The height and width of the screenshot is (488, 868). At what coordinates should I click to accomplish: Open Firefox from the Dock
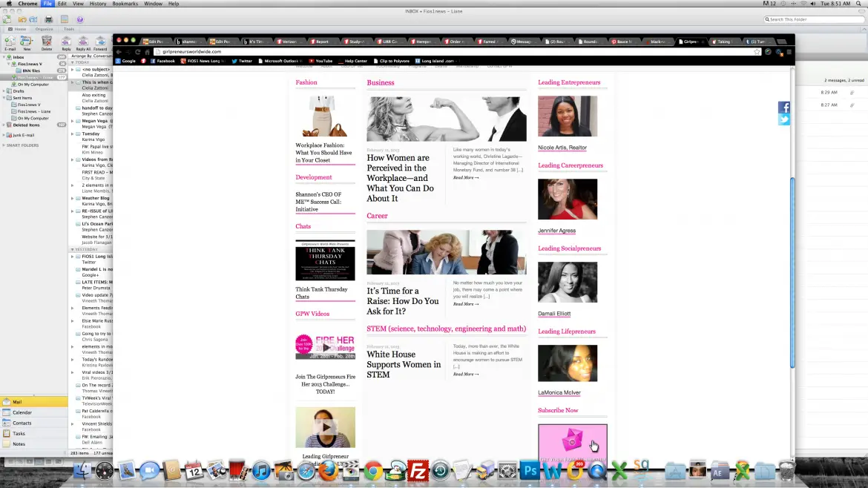(328, 471)
